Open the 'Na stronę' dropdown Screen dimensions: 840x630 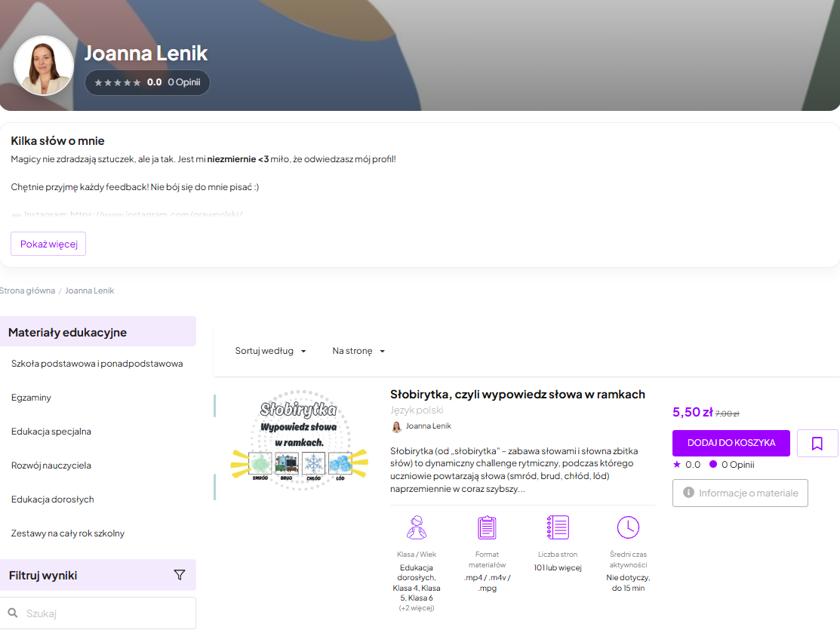coord(358,351)
